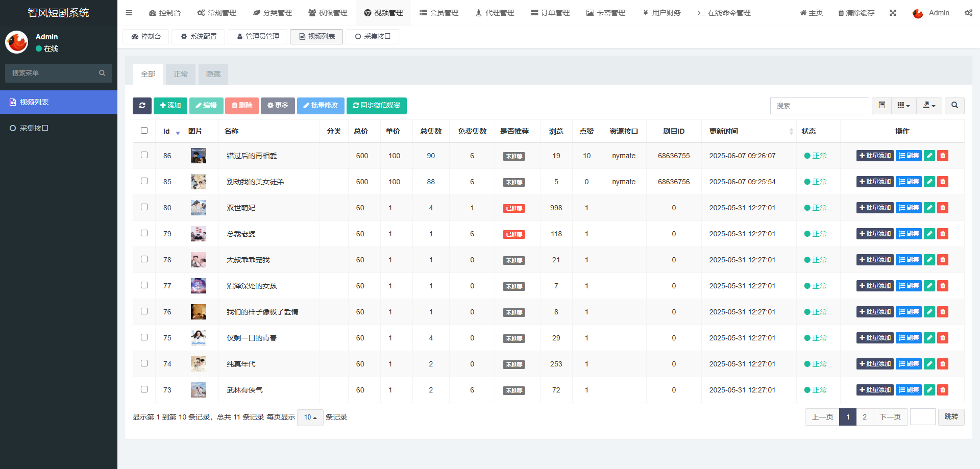
Task: Refresh the video list with refresh icon
Action: click(x=142, y=106)
